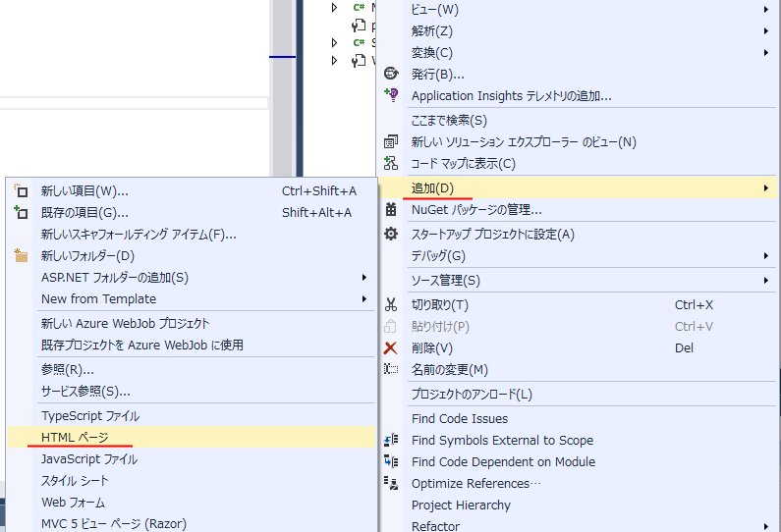781x532 pixels.
Task: Open the ビュー(W) submenu arrow
Action: (x=766, y=10)
